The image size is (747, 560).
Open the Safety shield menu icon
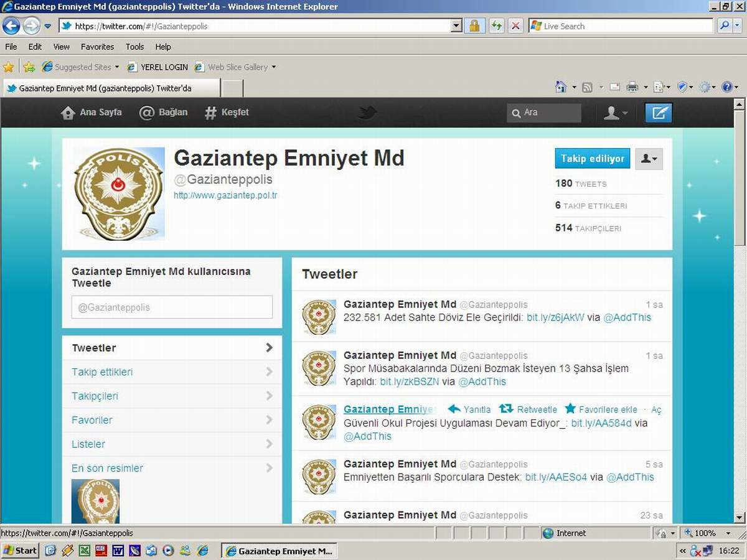point(682,87)
